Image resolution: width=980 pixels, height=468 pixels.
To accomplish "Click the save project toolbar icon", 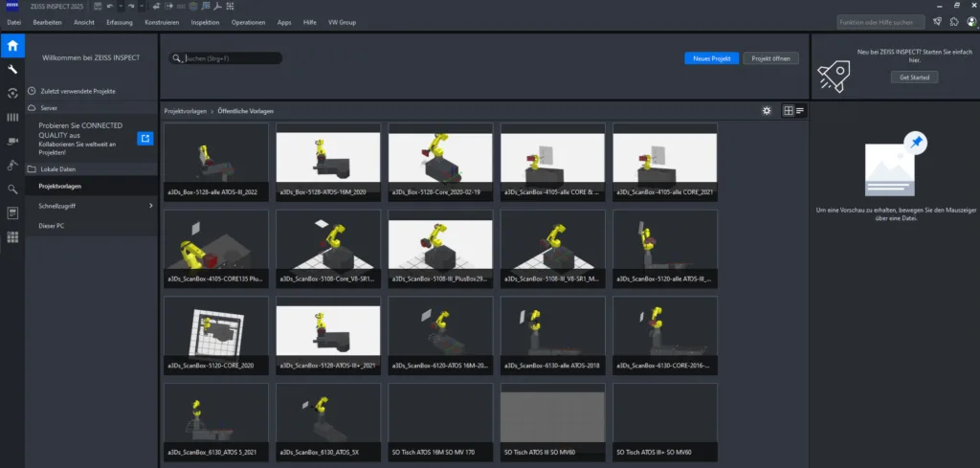I will 98,7.
